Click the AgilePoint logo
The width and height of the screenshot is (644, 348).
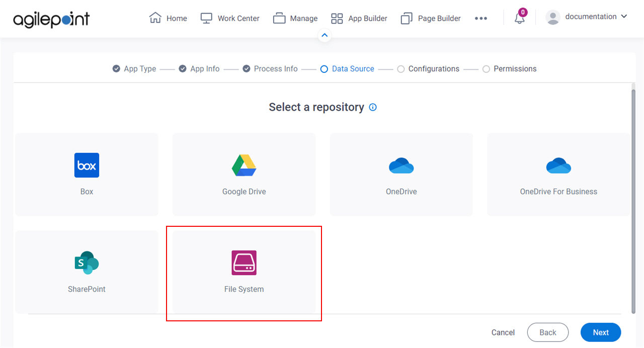point(51,19)
